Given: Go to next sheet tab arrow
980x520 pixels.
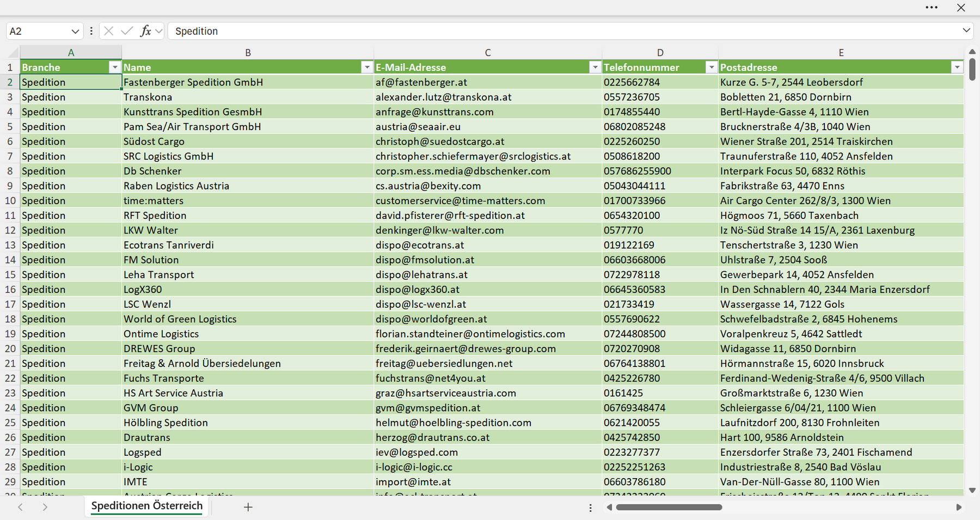Looking at the screenshot, I should pos(45,507).
